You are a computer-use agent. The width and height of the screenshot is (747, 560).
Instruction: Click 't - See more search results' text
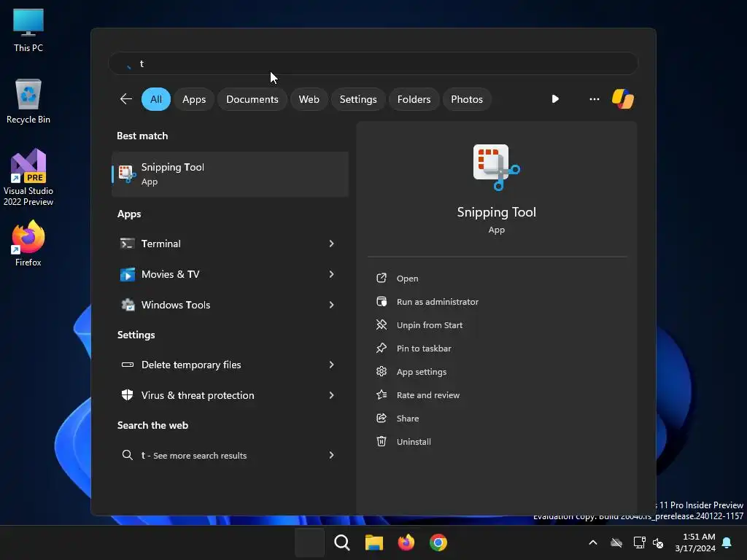coord(194,456)
